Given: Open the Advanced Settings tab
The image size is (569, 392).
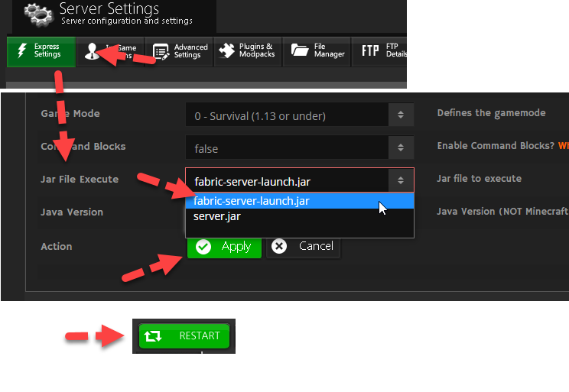Looking at the screenshot, I should [179, 51].
